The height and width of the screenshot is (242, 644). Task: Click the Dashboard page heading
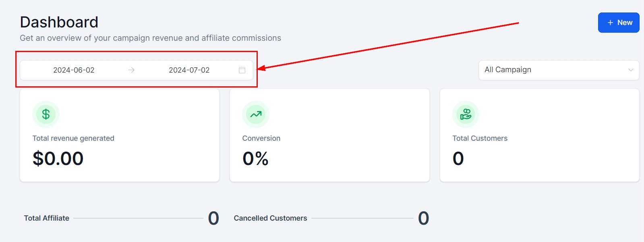tap(59, 22)
